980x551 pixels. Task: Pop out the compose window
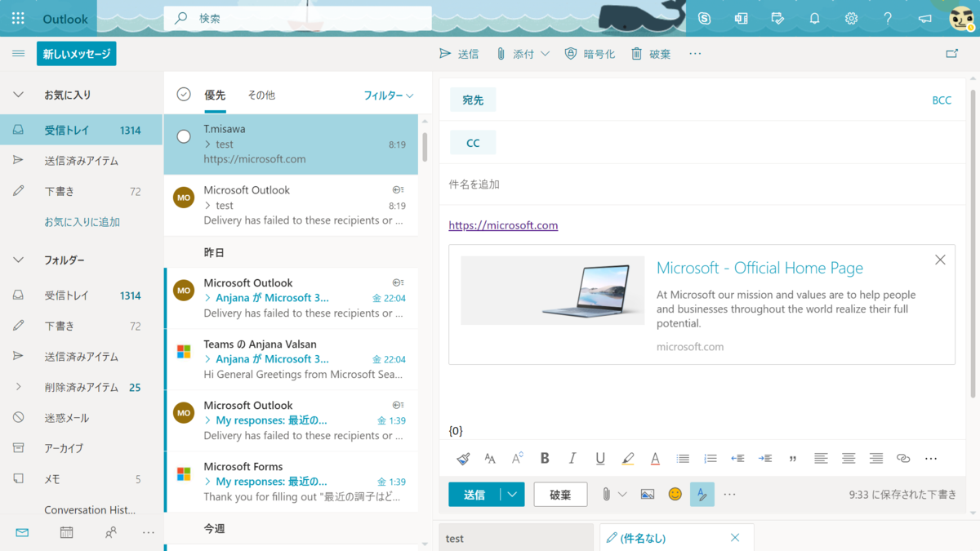point(951,54)
